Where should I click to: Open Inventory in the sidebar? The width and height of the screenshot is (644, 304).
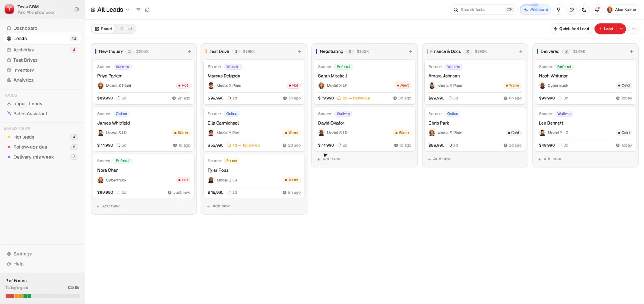(x=42, y=70)
